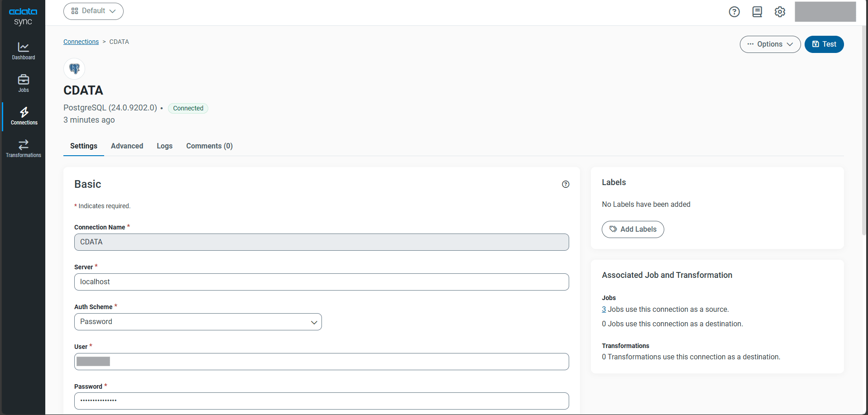The width and height of the screenshot is (868, 415).
Task: Open Transformations from the sidebar
Action: [x=24, y=148]
